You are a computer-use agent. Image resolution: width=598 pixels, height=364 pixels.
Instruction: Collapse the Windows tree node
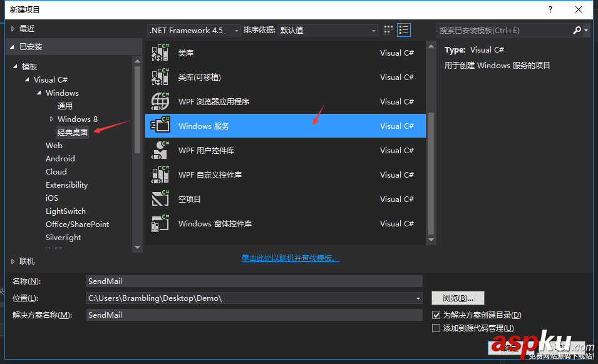pyautogui.click(x=39, y=93)
